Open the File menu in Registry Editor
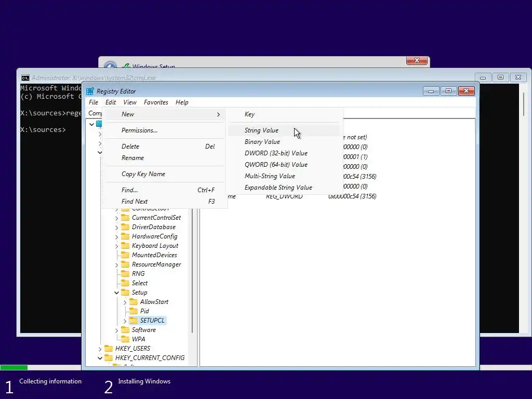 94,102
